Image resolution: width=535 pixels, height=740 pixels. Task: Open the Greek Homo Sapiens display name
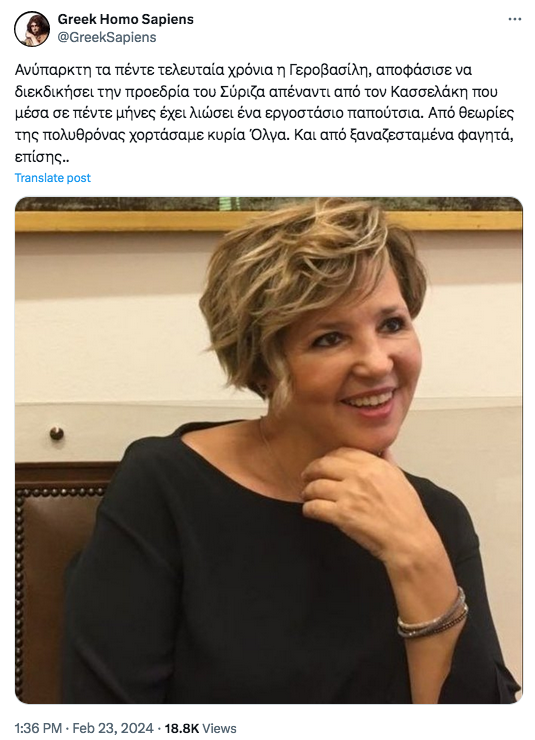(125, 19)
